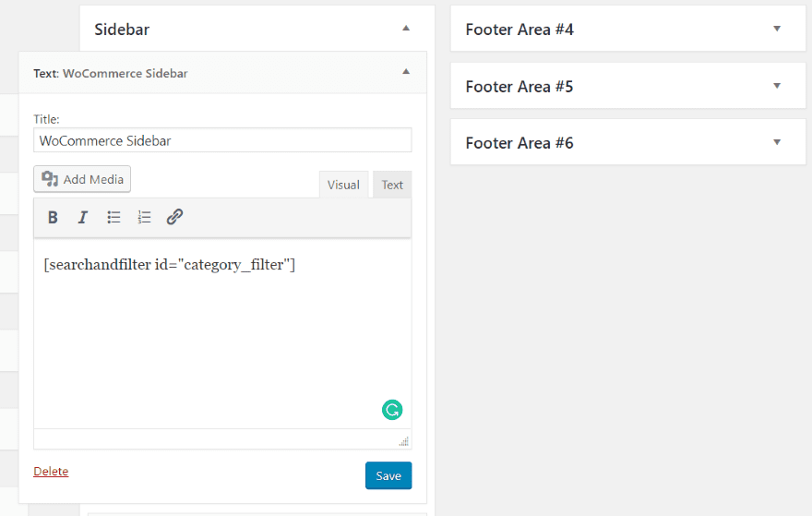The height and width of the screenshot is (516, 812).
Task: Toggle bold formatting in the editor
Action: pyautogui.click(x=53, y=218)
